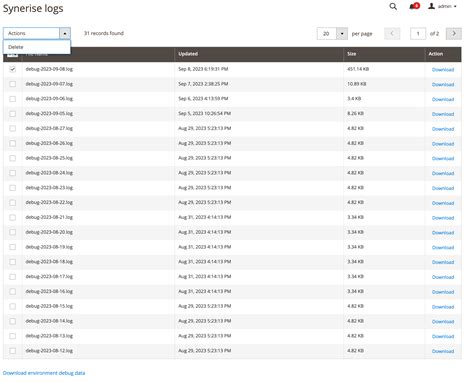Click the 31 records found text

(x=104, y=33)
